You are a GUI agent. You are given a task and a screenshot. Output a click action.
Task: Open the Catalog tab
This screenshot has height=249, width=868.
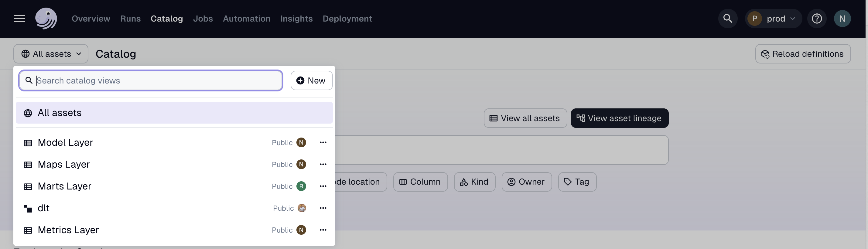coord(166,19)
